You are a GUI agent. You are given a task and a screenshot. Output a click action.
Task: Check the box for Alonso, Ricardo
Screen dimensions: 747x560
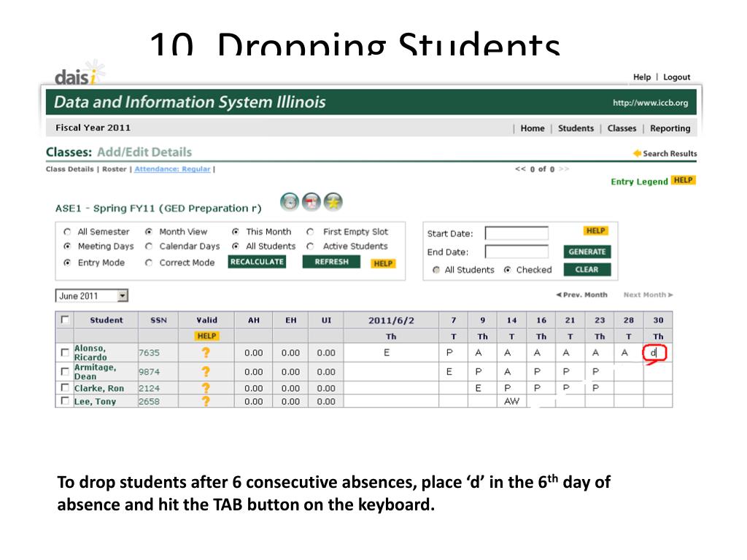(x=65, y=353)
